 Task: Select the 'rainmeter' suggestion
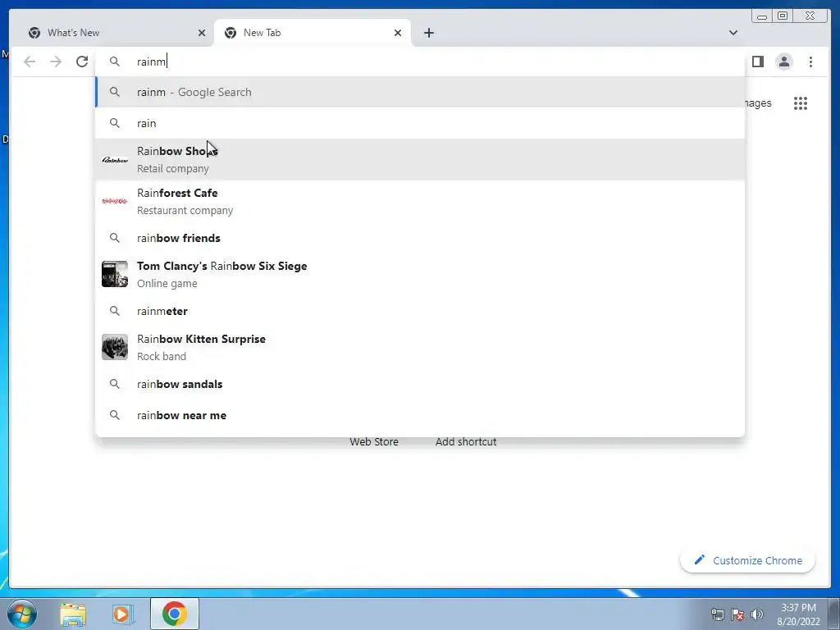point(420,311)
